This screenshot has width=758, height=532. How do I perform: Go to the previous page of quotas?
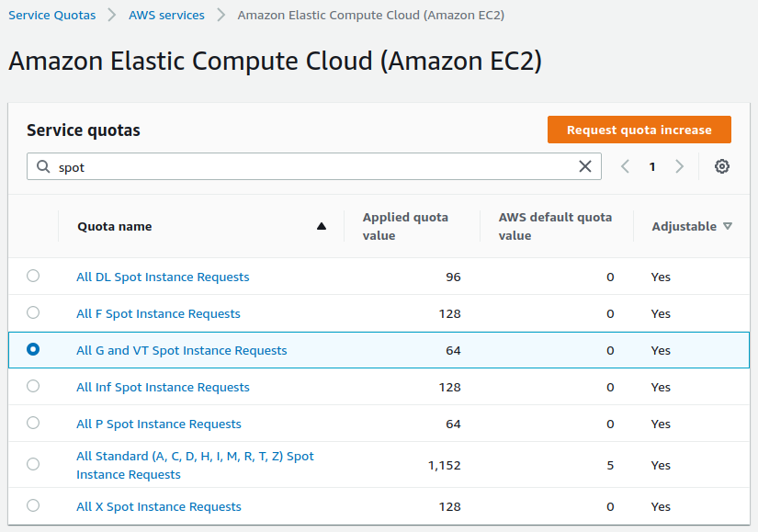coord(625,166)
